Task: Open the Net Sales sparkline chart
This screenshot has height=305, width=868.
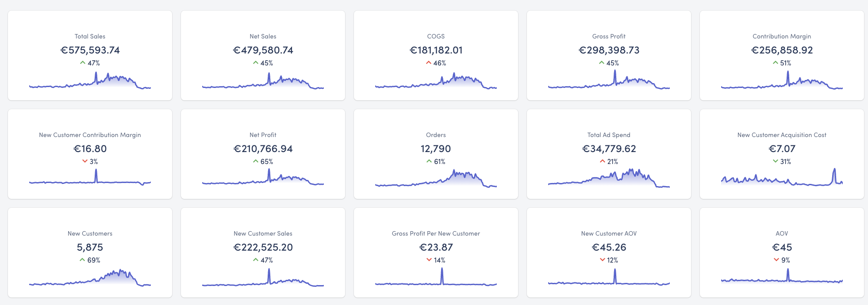Action: [263, 82]
